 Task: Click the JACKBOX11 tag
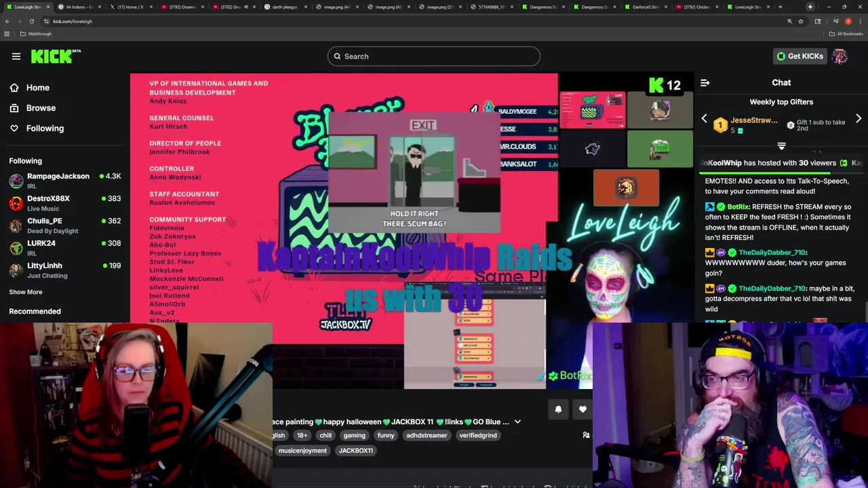point(356,450)
